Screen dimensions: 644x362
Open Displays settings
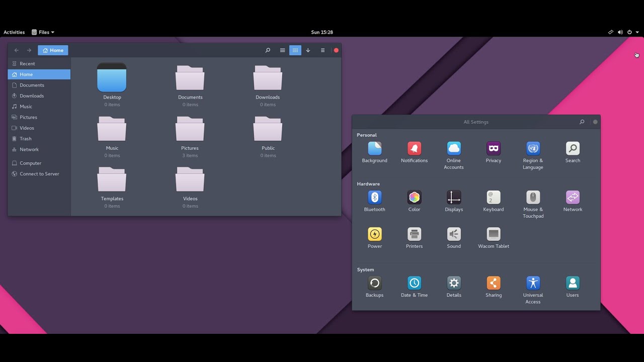click(x=454, y=198)
